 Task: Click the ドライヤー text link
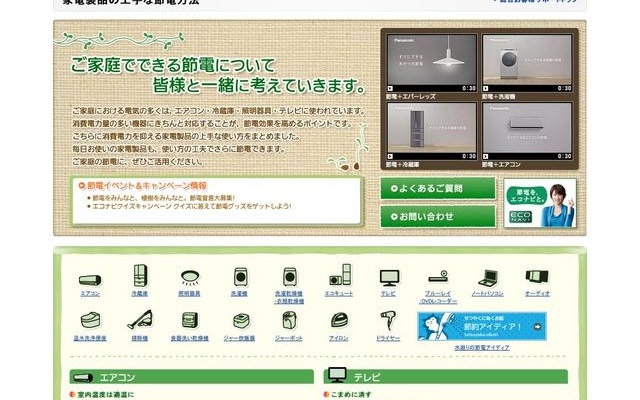(388, 338)
